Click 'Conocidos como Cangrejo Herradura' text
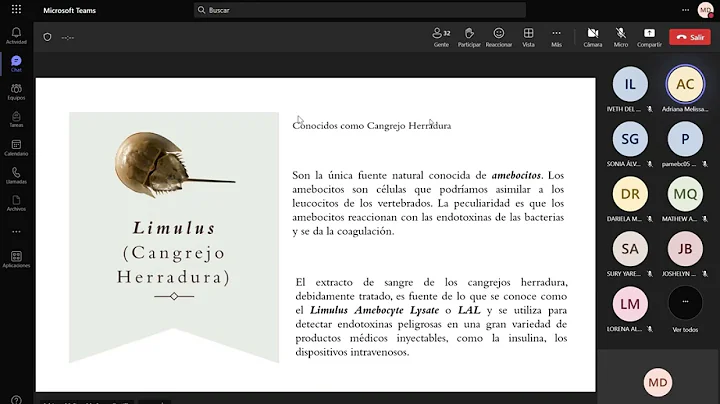720x404 pixels. [x=372, y=126]
